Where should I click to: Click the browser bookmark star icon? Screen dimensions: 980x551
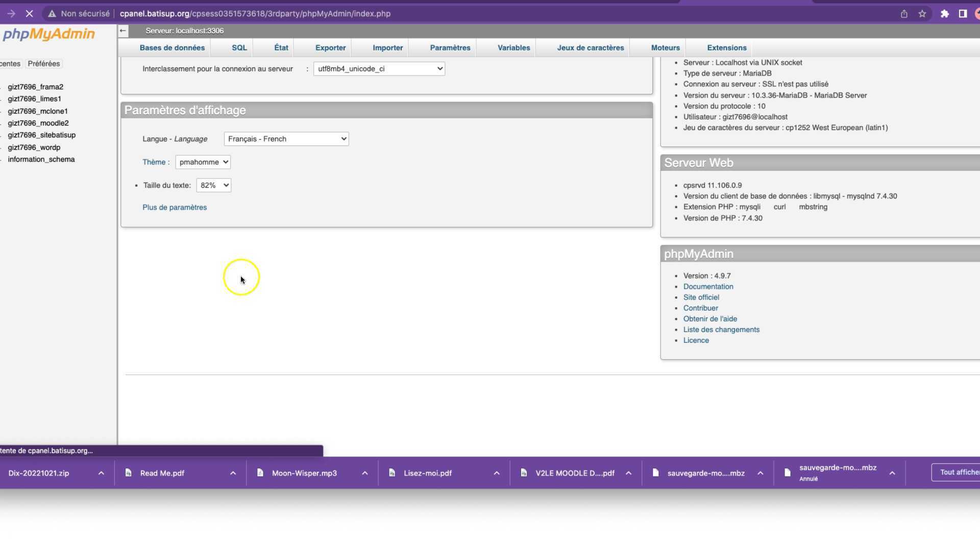pyautogui.click(x=922, y=14)
